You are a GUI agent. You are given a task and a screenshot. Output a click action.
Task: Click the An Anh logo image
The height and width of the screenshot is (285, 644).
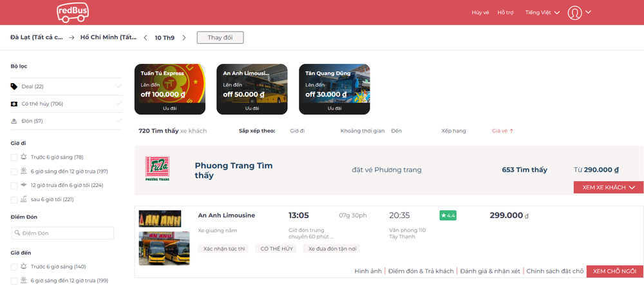[x=160, y=219]
